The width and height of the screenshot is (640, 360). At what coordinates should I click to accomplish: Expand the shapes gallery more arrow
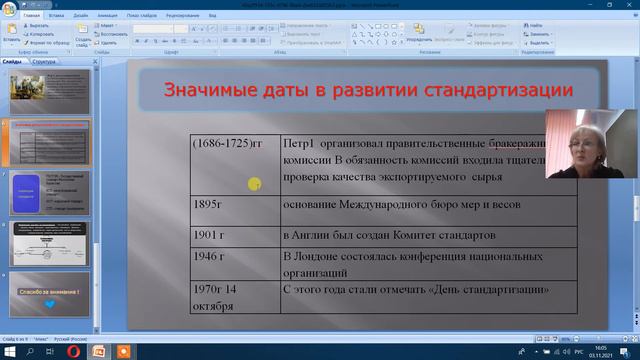click(x=402, y=42)
